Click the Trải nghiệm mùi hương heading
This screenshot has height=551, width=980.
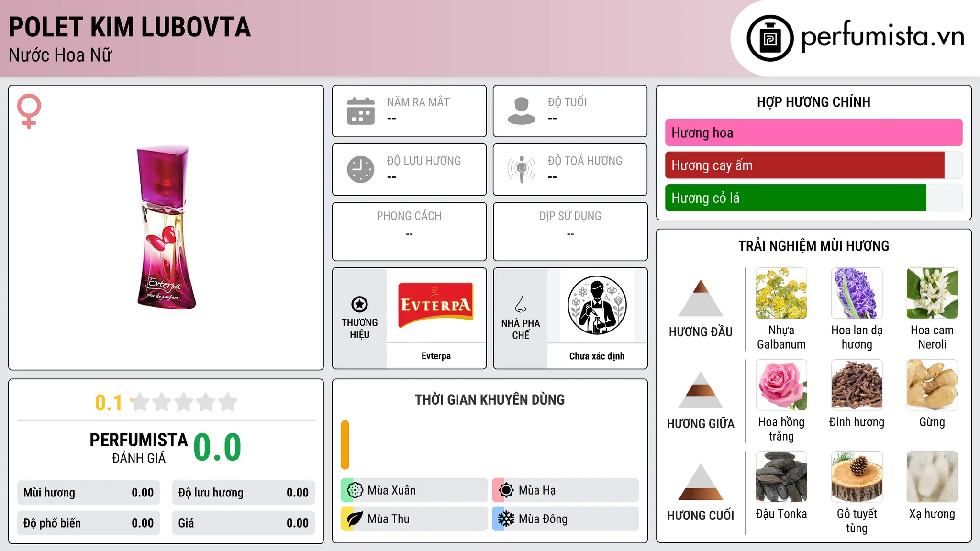point(813,246)
